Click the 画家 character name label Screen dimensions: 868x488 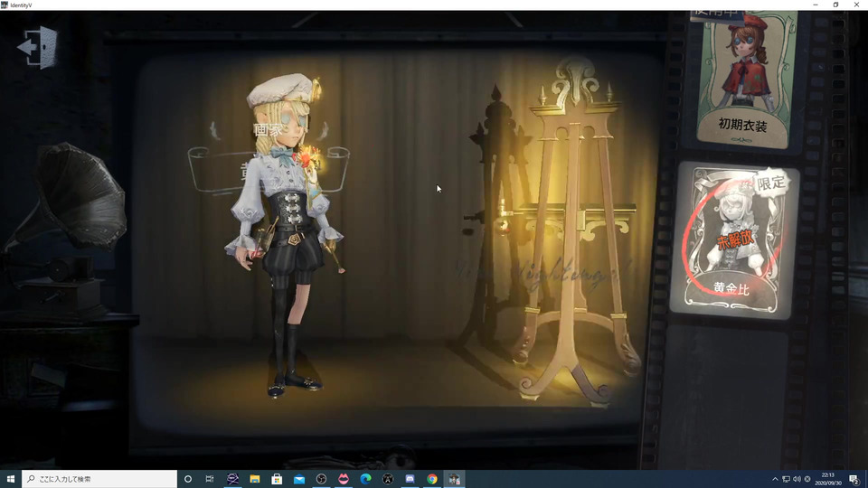[268, 130]
